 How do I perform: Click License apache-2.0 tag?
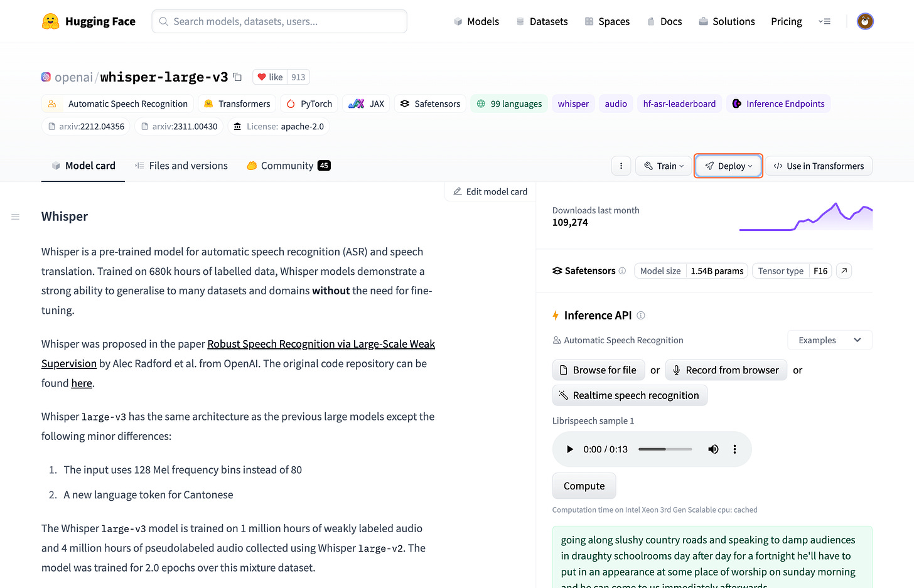279,126
